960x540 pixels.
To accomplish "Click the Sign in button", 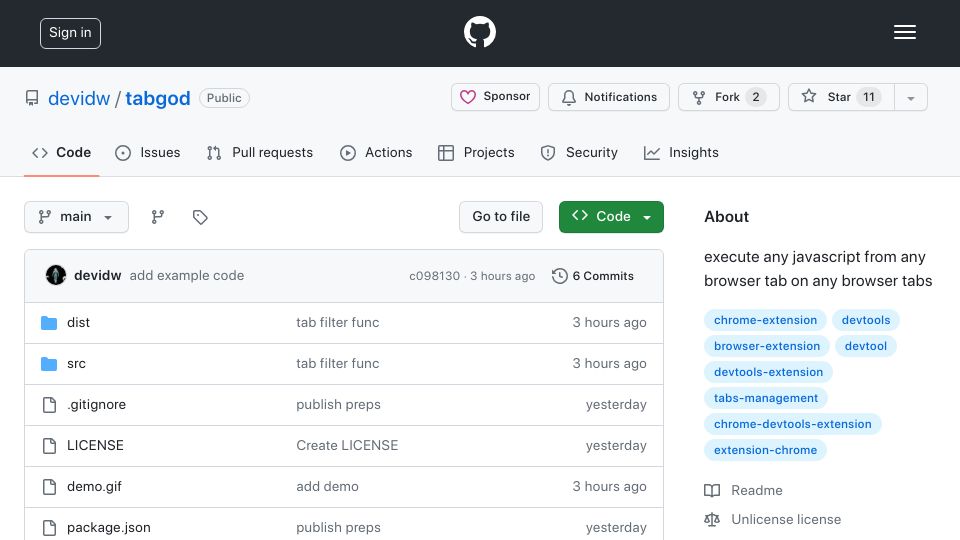I will click(x=70, y=33).
